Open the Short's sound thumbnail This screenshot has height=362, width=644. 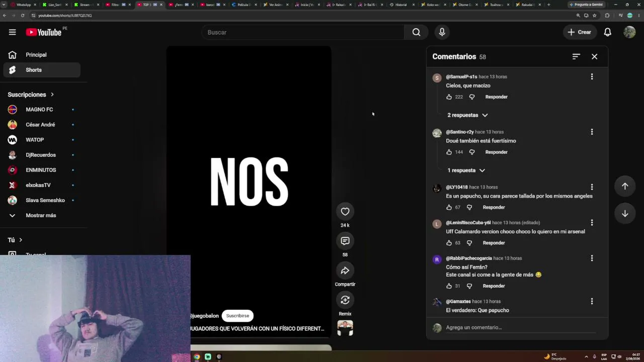point(345,328)
